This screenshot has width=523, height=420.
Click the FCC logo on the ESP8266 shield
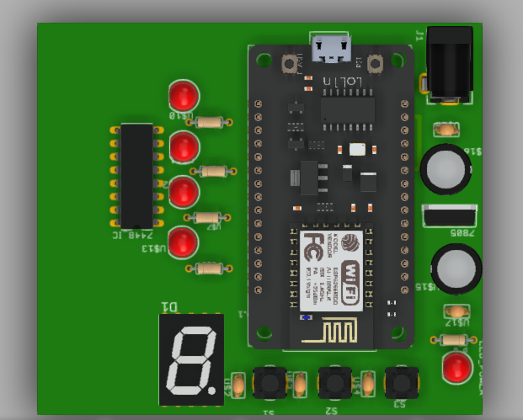click(313, 247)
